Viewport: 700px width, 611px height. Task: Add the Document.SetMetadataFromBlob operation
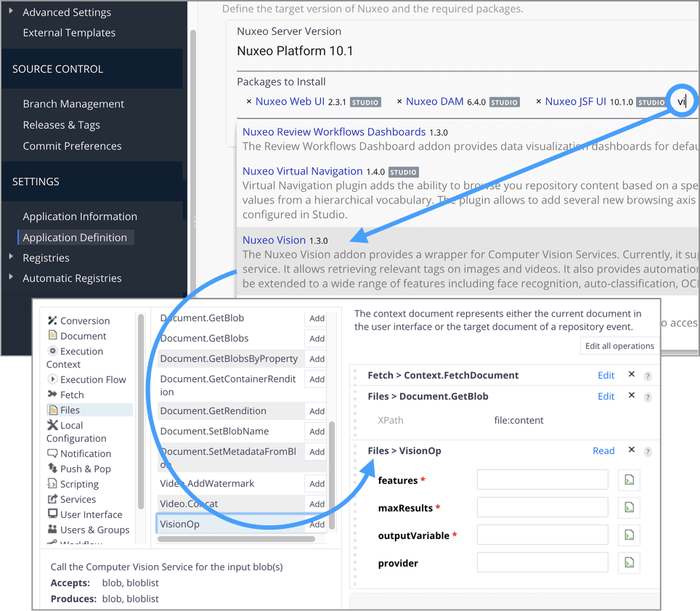tap(317, 452)
